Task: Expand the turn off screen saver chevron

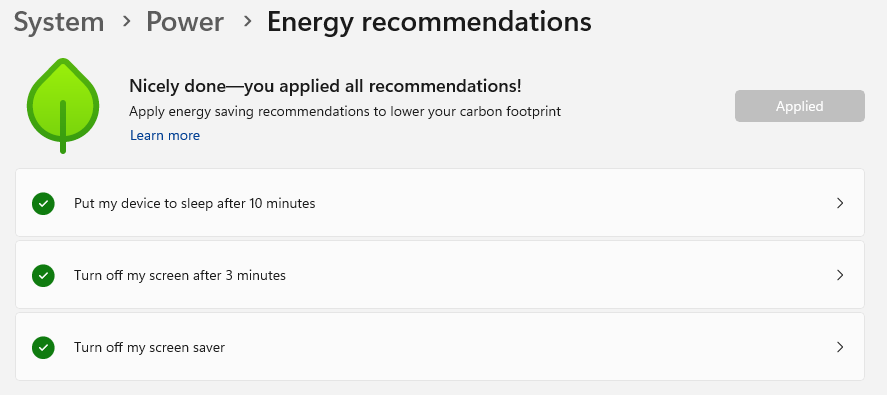Action: pyautogui.click(x=840, y=347)
